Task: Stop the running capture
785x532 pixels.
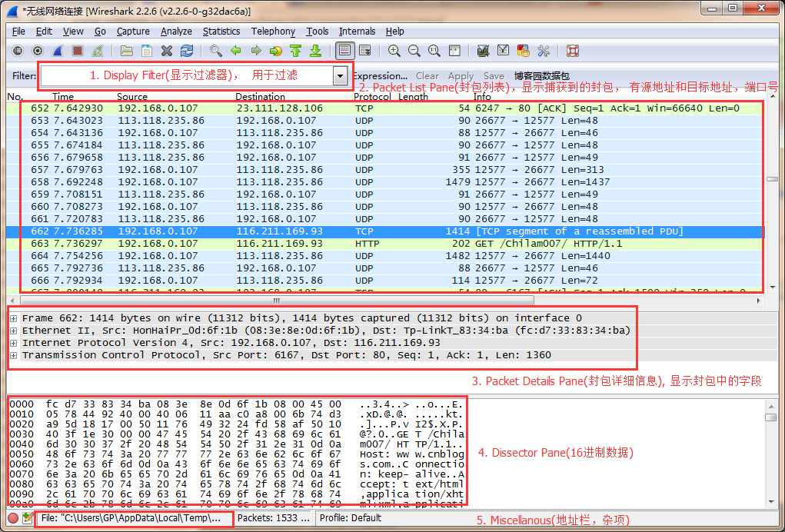Action: pos(78,51)
